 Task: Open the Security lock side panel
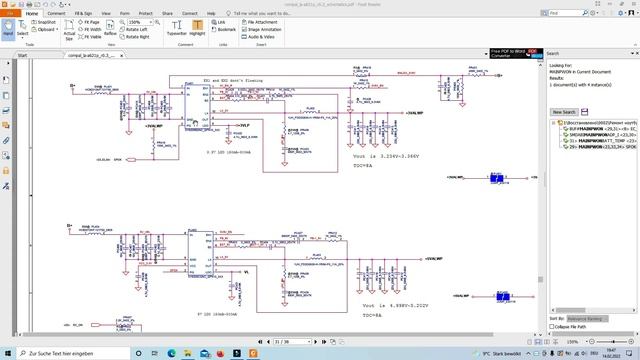[x=6, y=171]
